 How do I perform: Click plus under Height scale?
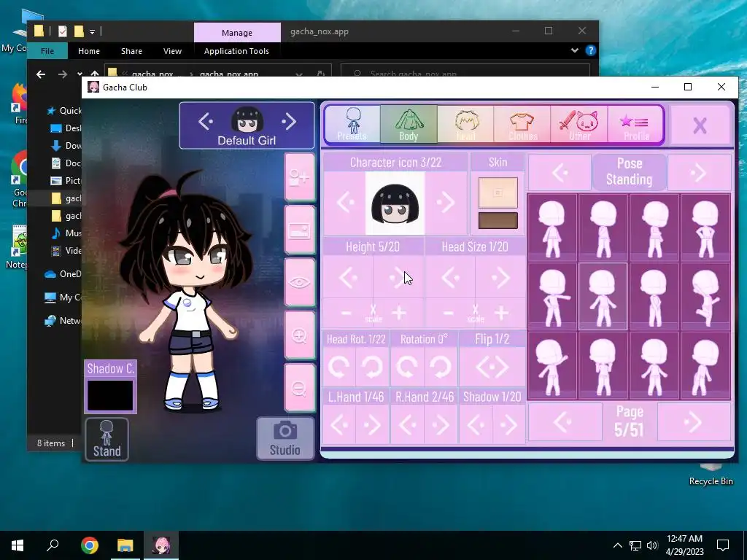pyautogui.click(x=399, y=313)
